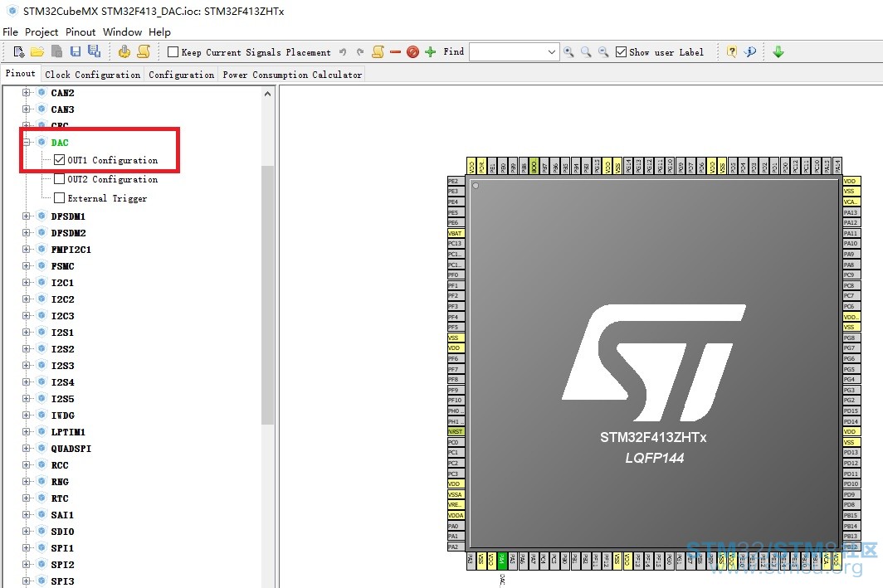This screenshot has height=588, width=883.
Task: Expand the QUADSPI tree node
Action: click(x=26, y=449)
